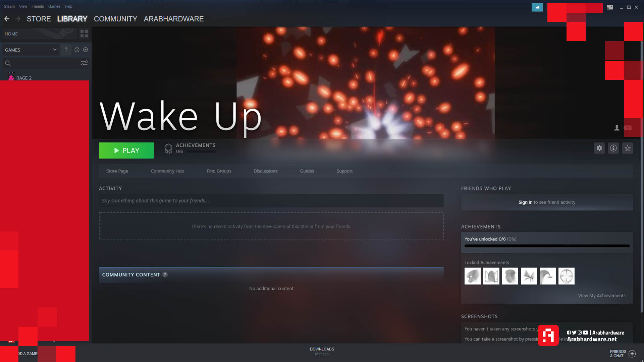
Task: Open the Guides link
Action: [x=307, y=171]
